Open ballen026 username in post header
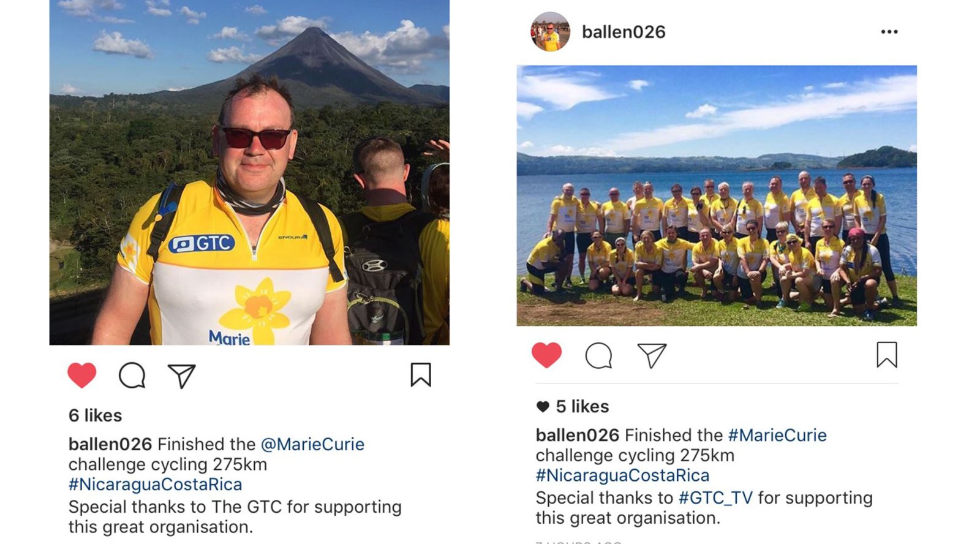 [x=624, y=32]
